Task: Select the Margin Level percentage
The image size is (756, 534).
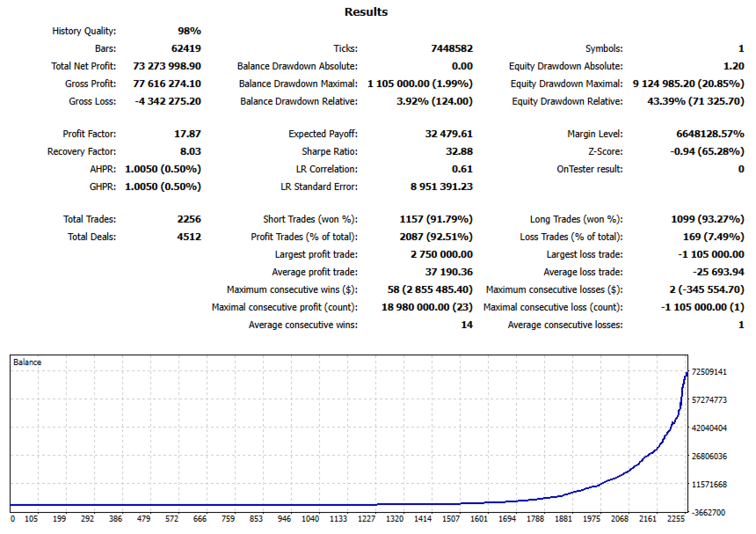Action: click(x=710, y=134)
